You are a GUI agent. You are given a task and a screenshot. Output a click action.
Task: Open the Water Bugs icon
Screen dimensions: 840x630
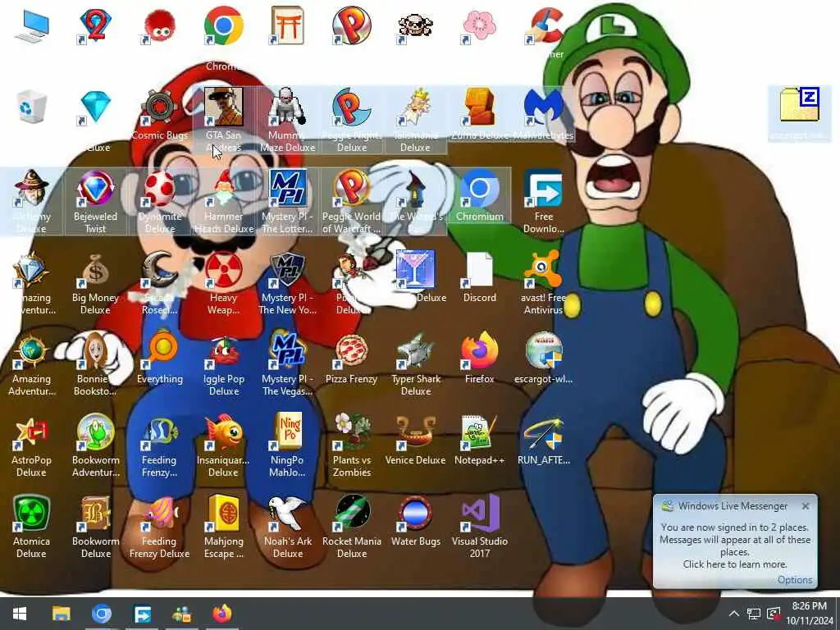coord(415,514)
